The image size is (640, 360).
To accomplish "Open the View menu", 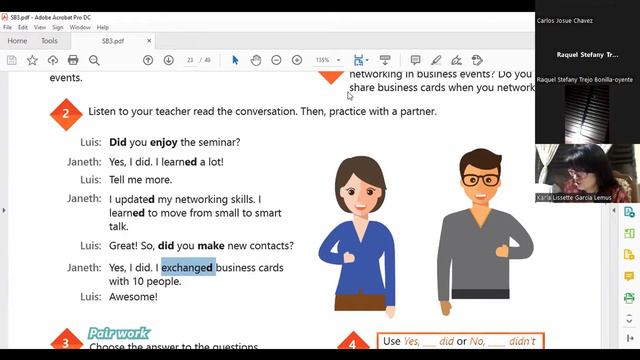I will point(40,27).
